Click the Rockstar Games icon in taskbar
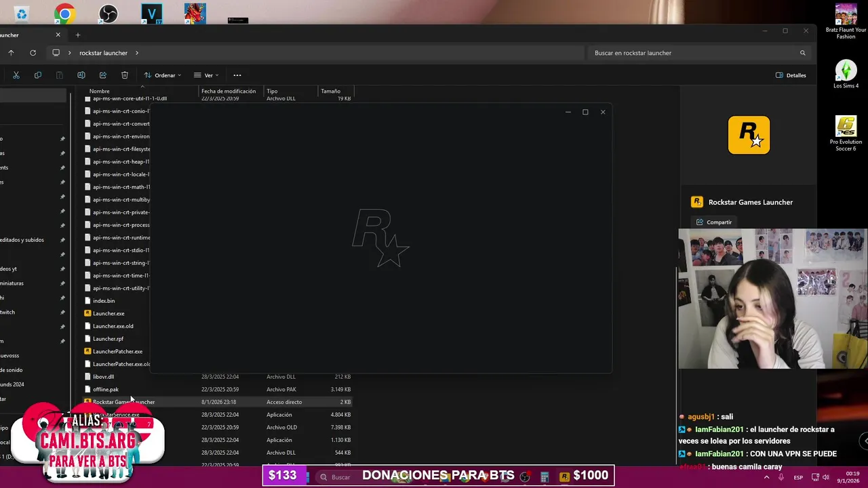This screenshot has width=868, height=488. tap(564, 477)
